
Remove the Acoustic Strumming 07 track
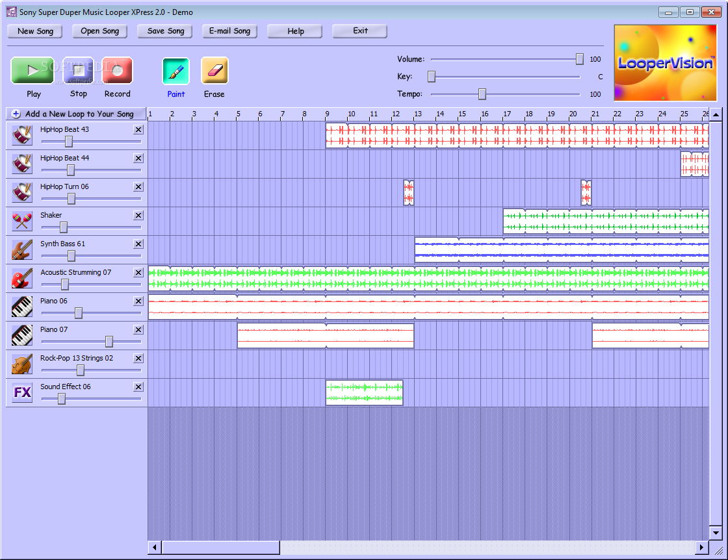pyautogui.click(x=138, y=272)
